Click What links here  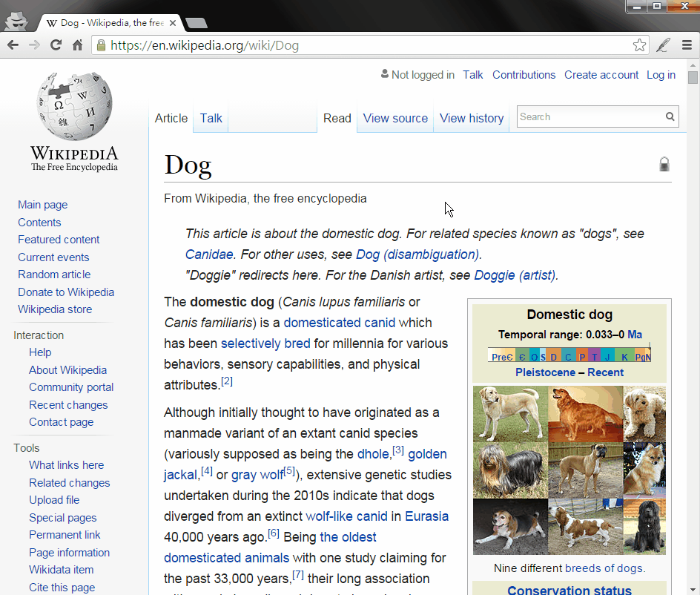coord(66,465)
